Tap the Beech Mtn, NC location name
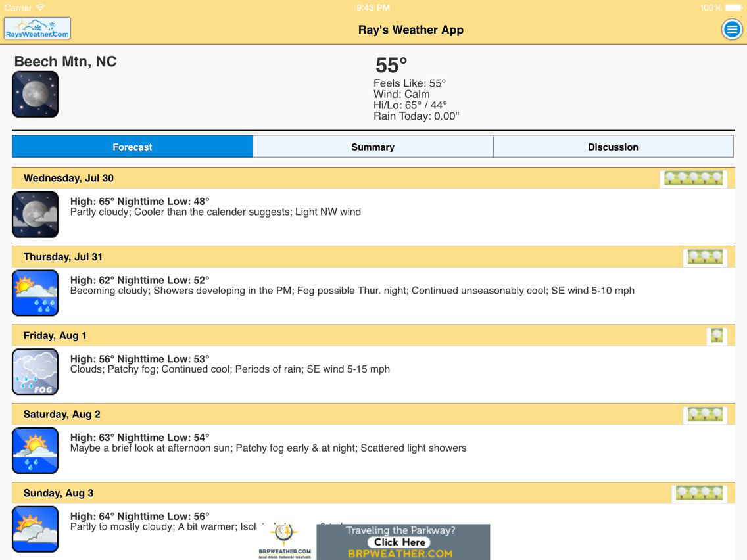 pyautogui.click(x=65, y=61)
